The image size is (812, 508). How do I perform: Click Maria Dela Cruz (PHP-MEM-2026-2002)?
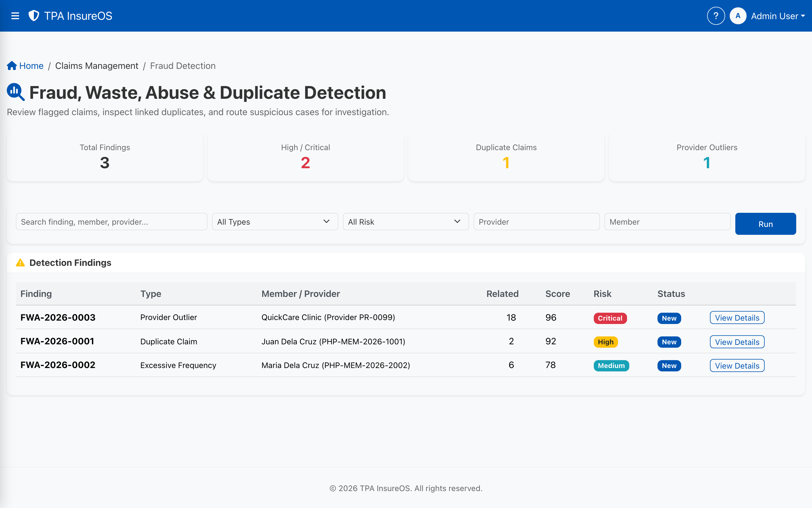pyautogui.click(x=336, y=365)
